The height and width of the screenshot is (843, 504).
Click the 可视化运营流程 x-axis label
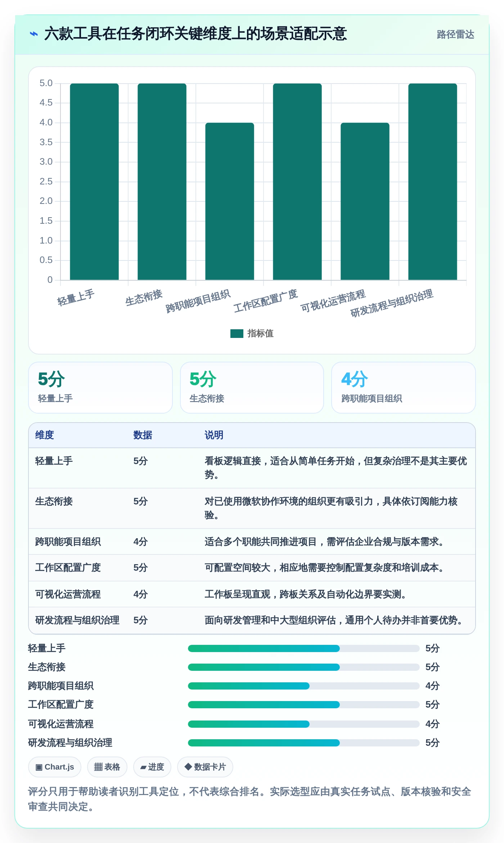333,301
